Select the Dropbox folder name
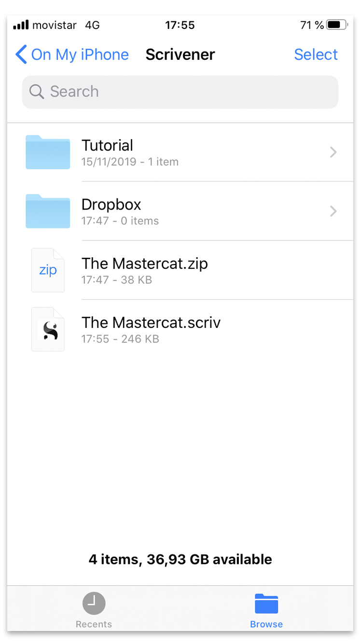This screenshot has height=644, width=362. [x=111, y=204]
